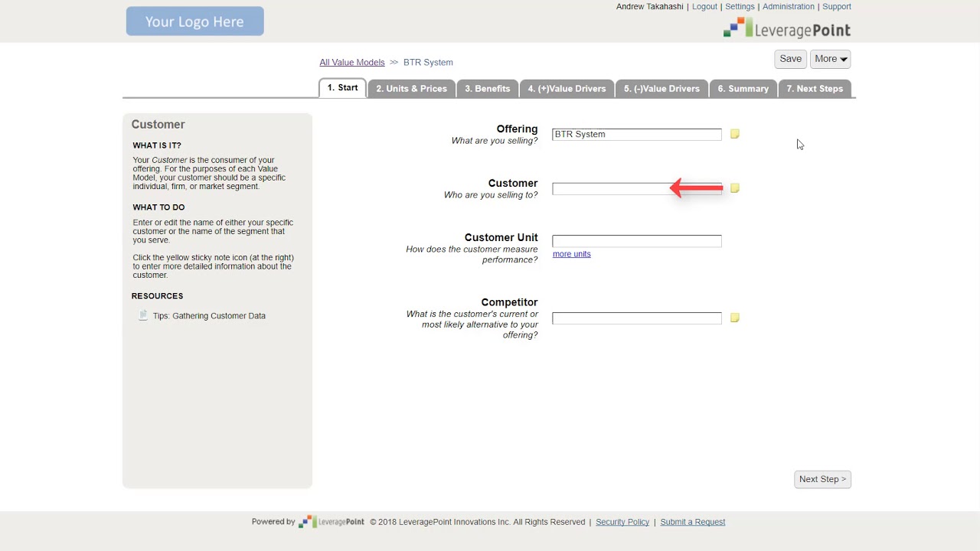980x551 pixels.
Task: Click the Customer help panel heading
Action: click(x=158, y=125)
